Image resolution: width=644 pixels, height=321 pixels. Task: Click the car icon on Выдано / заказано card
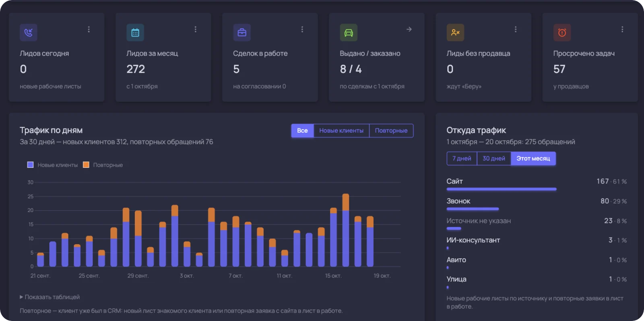(349, 33)
